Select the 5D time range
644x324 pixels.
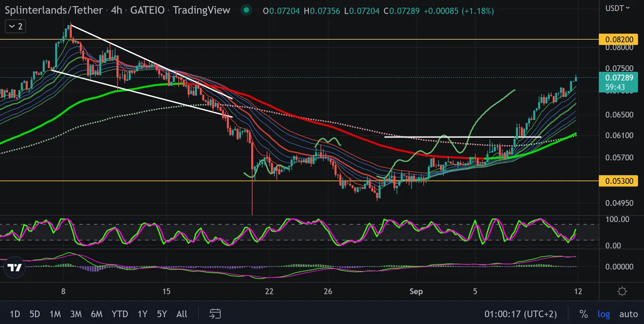click(x=34, y=314)
